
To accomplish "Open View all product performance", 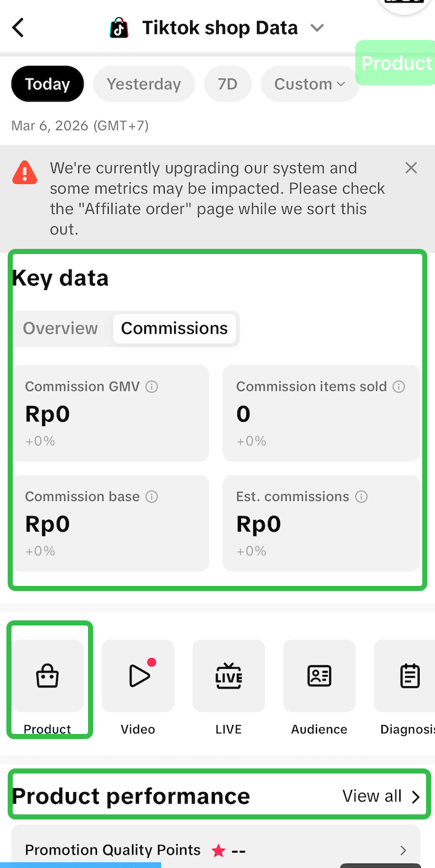I will coord(381,797).
